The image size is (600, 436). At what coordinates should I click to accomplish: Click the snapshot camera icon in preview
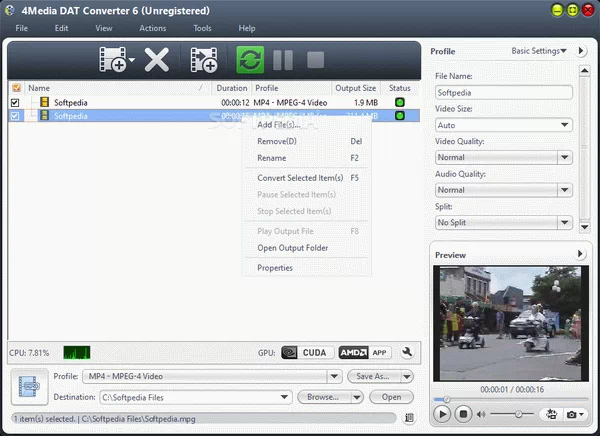coord(574,413)
